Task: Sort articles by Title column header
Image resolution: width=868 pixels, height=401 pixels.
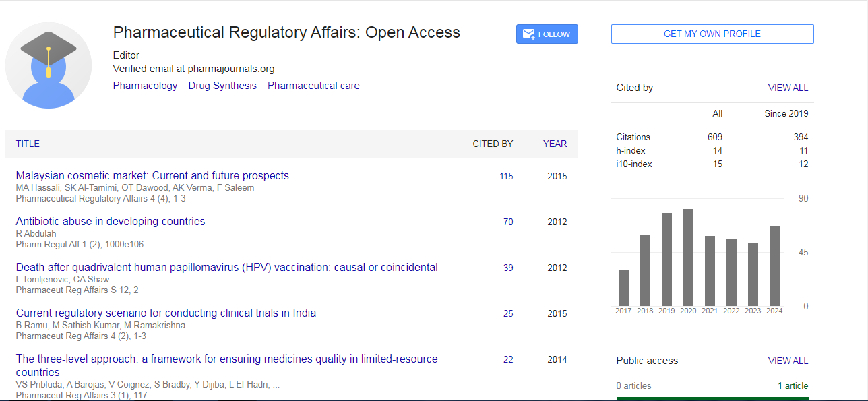Action: pos(28,144)
